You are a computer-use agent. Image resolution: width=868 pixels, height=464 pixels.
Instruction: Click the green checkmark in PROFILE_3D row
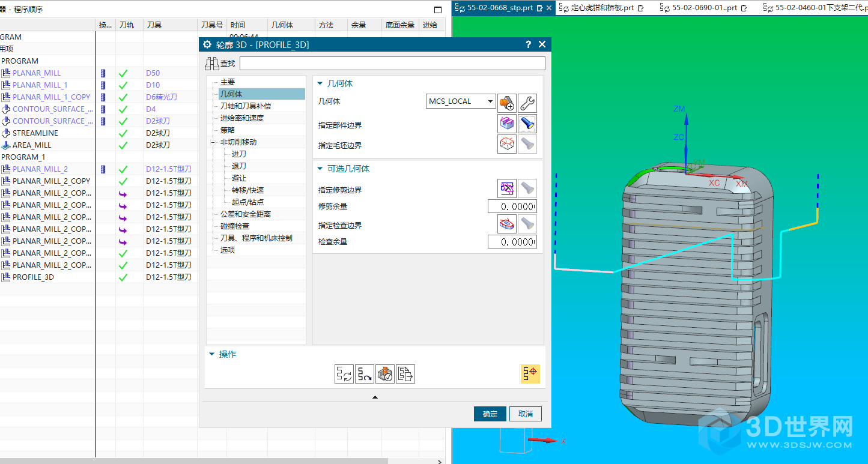[x=123, y=277]
